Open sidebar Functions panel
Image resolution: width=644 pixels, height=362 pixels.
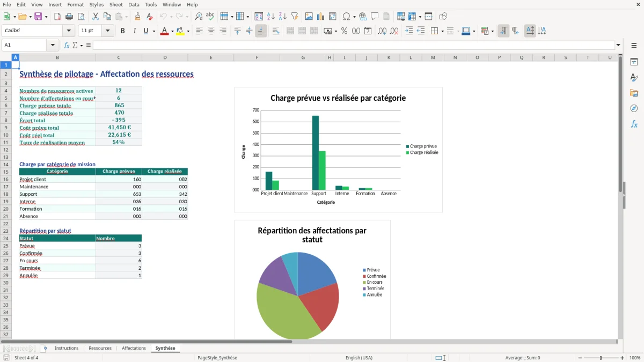pyautogui.click(x=634, y=124)
